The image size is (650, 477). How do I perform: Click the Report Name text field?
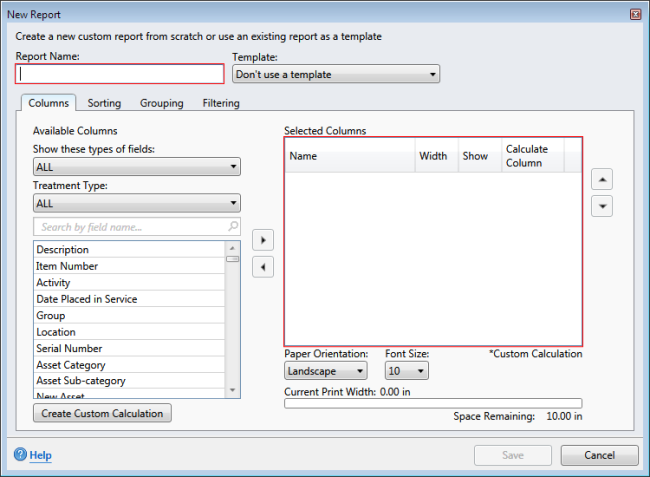[x=120, y=74]
